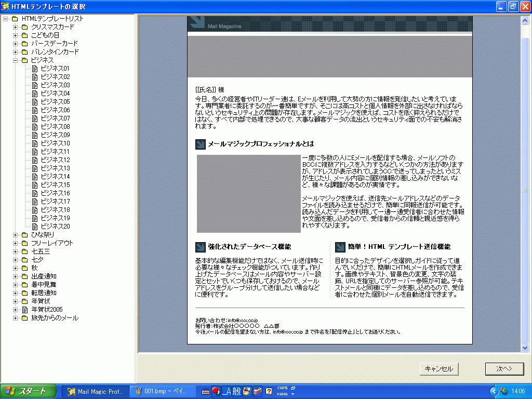Choose template ビジネス20
532x399 pixels.
(x=55, y=227)
